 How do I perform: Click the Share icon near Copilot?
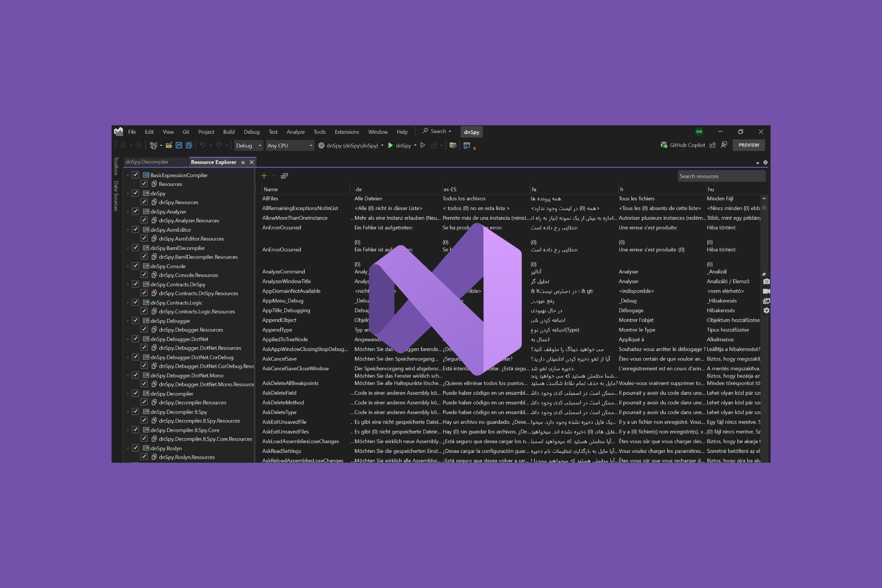click(x=712, y=145)
